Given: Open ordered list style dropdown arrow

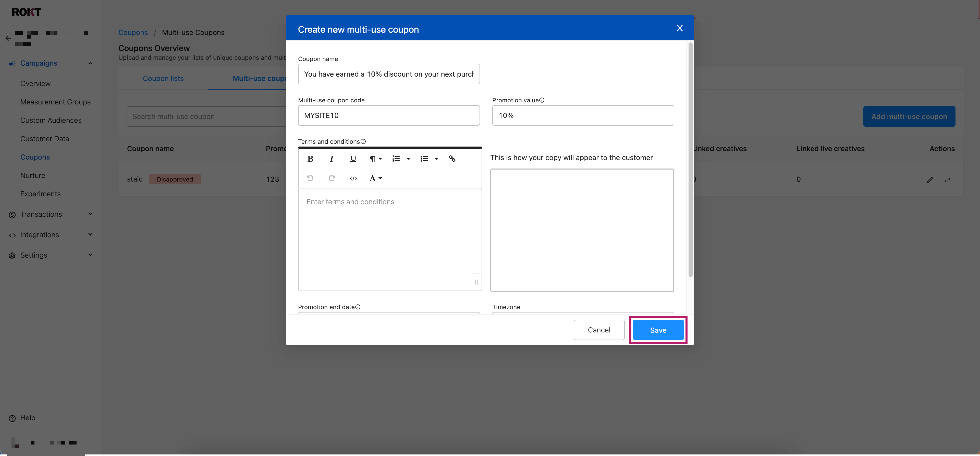Looking at the screenshot, I should pos(408,159).
